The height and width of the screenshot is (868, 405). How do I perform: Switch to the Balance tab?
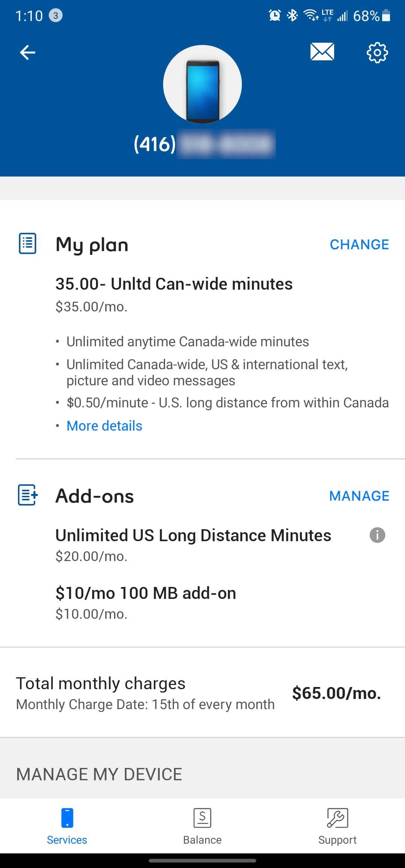(202, 826)
